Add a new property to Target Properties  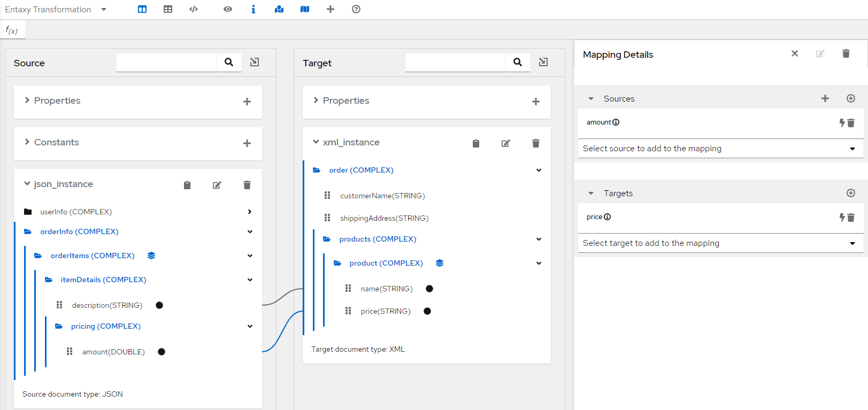pos(536,102)
